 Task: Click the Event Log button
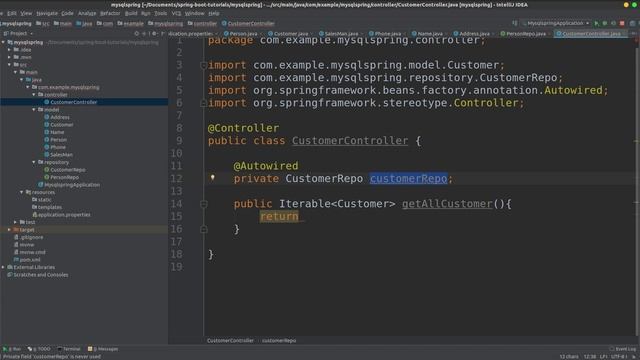tap(622, 349)
